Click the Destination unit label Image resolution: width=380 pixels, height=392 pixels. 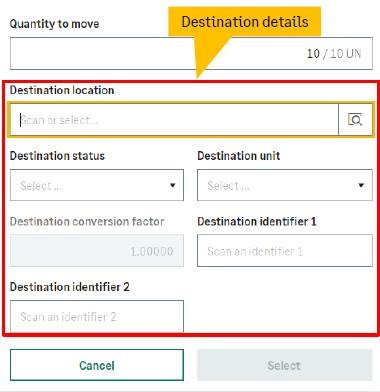[239, 156]
